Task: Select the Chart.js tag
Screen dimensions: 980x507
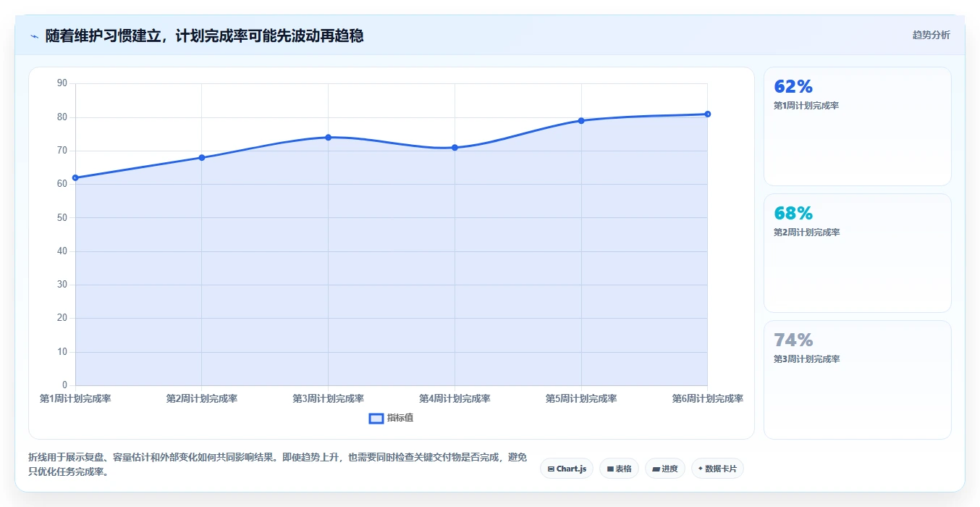Action: [x=567, y=469]
